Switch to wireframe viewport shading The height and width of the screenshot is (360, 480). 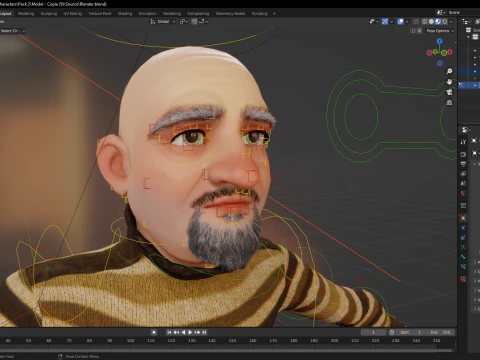click(425, 22)
